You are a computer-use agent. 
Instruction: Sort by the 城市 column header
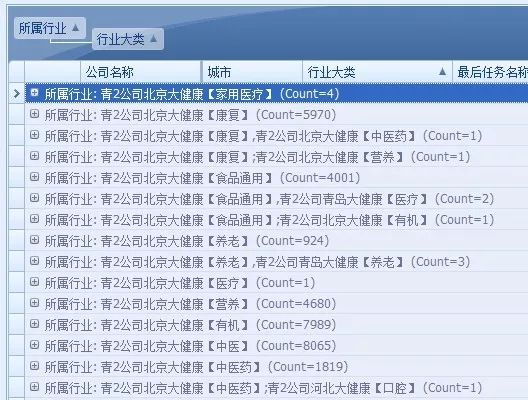point(252,72)
